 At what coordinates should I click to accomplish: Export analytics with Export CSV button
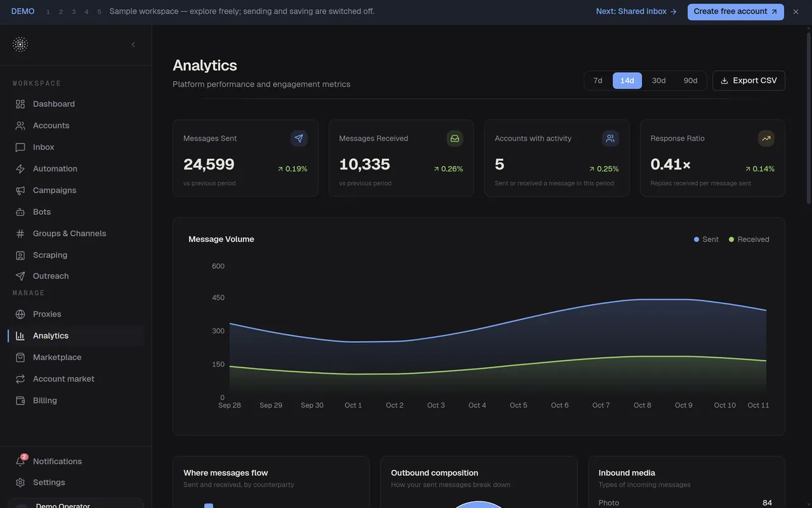click(749, 81)
